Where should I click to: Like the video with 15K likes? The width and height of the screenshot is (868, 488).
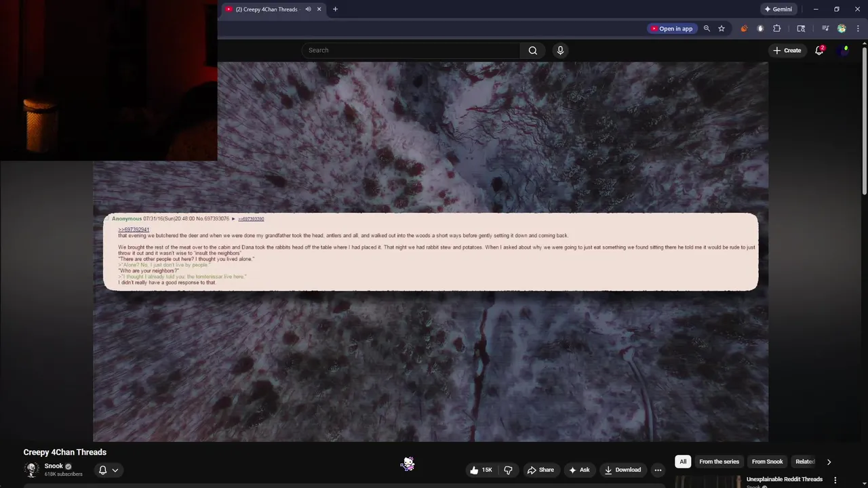(x=481, y=470)
